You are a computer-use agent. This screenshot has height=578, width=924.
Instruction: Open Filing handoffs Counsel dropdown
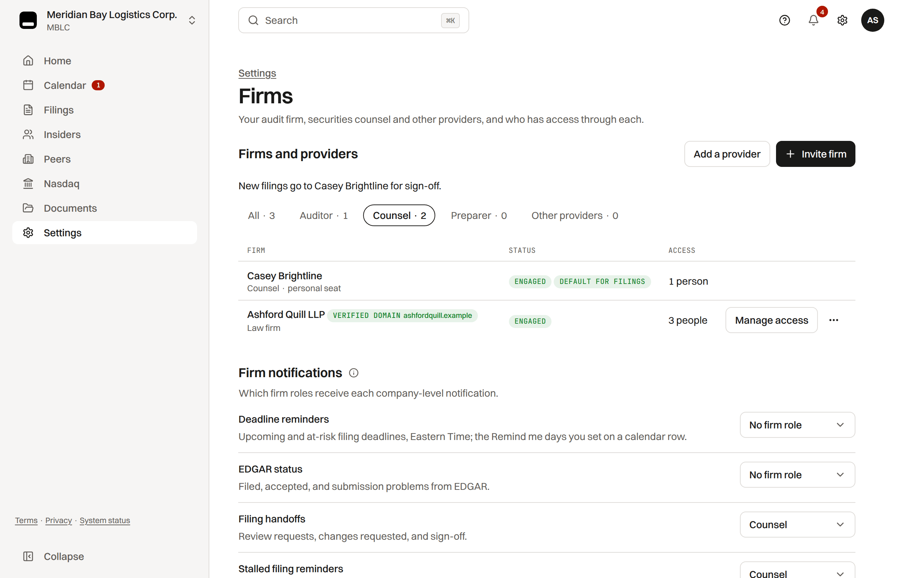[797, 525]
